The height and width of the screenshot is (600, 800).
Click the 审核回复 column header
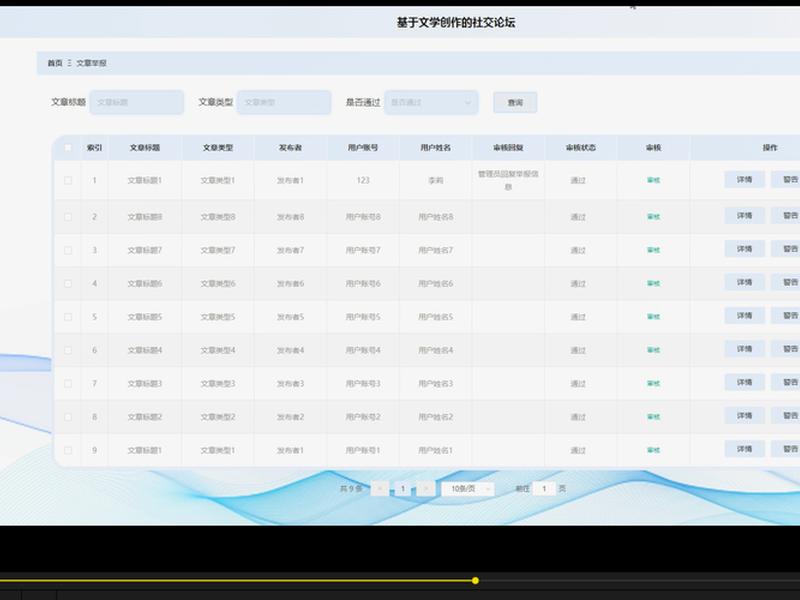pyautogui.click(x=508, y=148)
